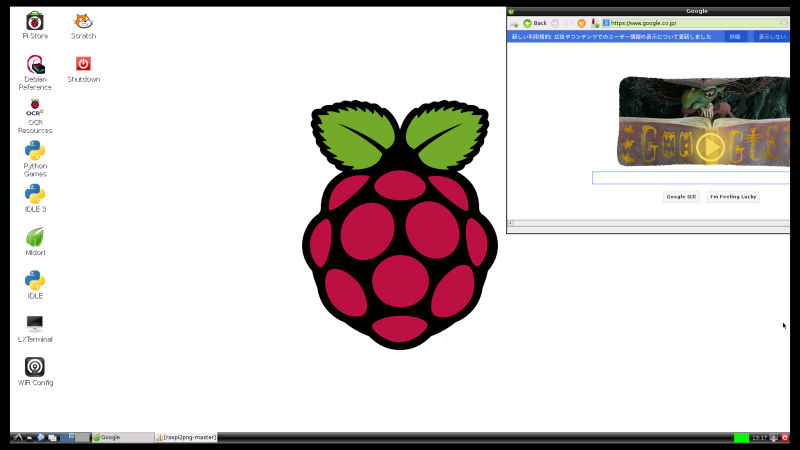
Task: Click the Google search text box
Action: click(x=690, y=178)
